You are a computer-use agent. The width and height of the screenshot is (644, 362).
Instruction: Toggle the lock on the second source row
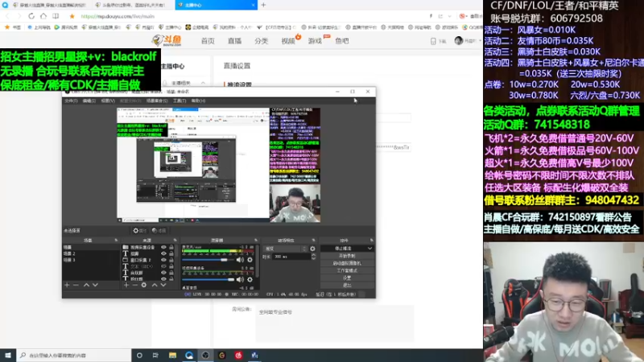[x=171, y=253]
